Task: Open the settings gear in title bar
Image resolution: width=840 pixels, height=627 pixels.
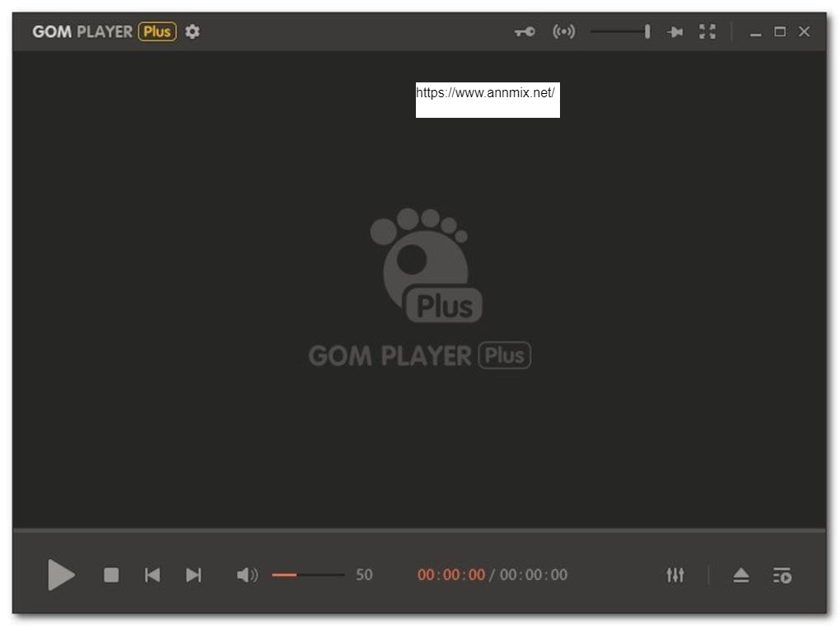Action: pyautogui.click(x=193, y=31)
